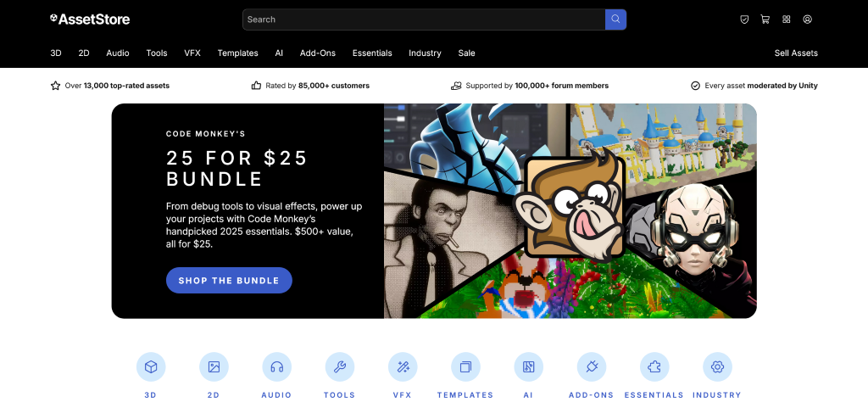
Task: Select the Industry gear category icon
Action: (x=717, y=367)
